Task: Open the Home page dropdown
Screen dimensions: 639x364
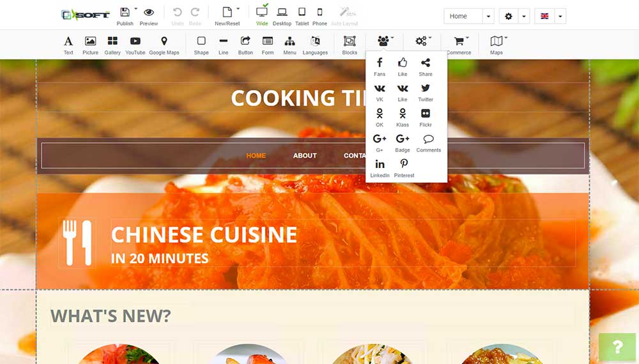Action: [x=469, y=17]
